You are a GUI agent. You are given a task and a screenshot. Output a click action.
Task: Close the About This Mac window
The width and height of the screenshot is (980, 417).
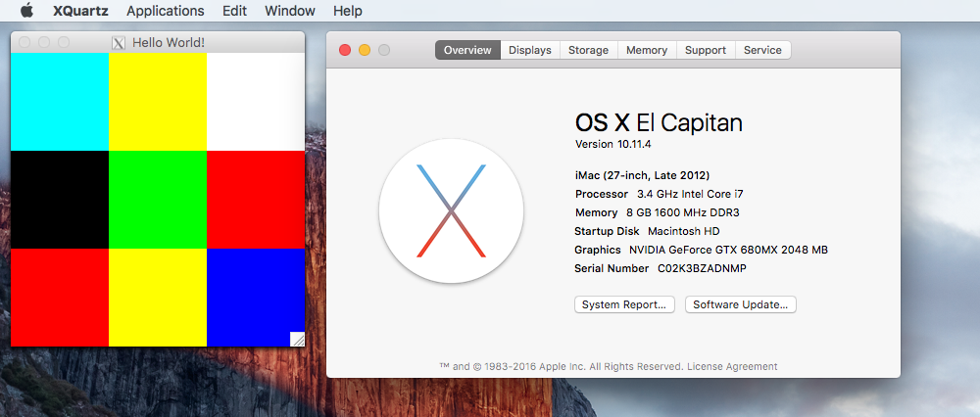(x=345, y=50)
